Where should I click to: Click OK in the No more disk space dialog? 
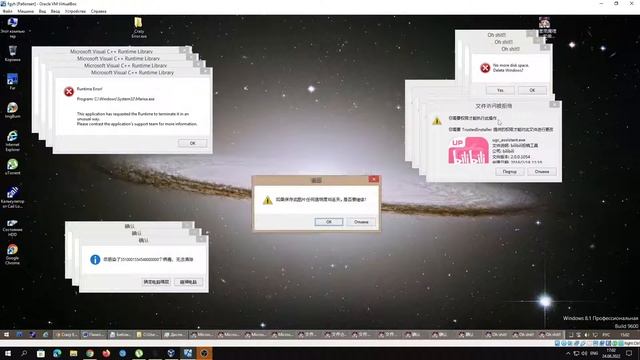click(532, 90)
